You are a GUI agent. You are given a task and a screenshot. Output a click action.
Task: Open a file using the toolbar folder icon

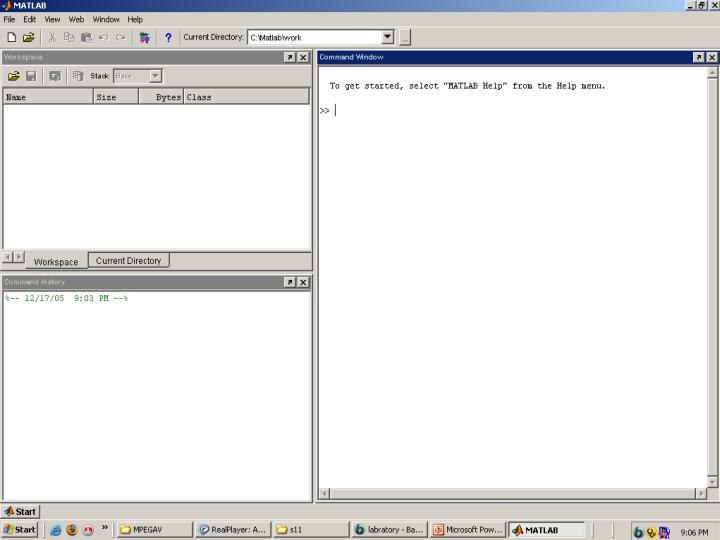click(29, 37)
